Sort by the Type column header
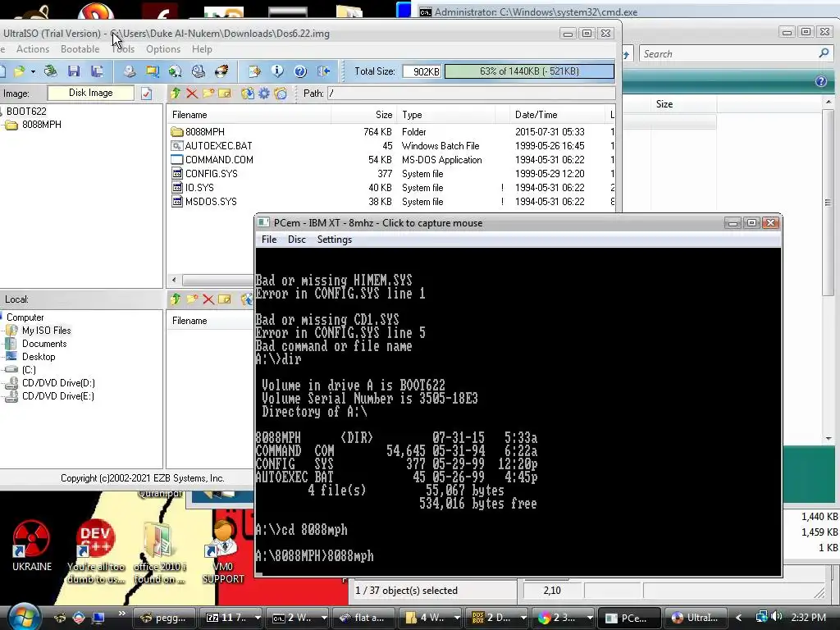The image size is (840, 630). 445,115
